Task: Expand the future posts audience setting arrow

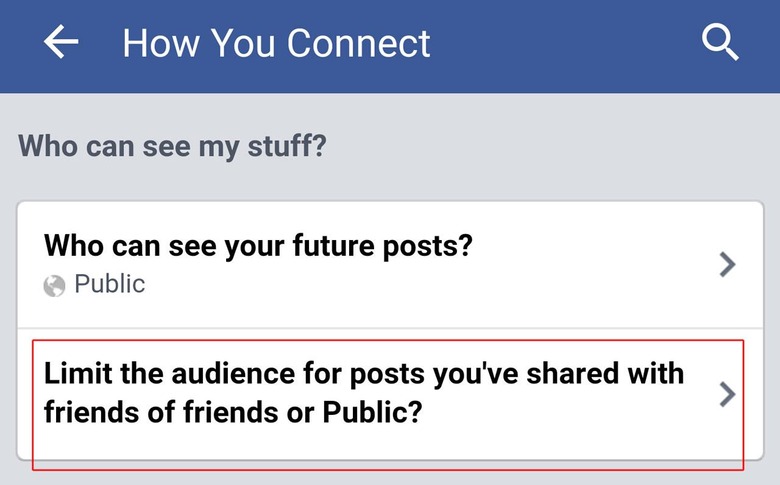Action: pos(727,264)
